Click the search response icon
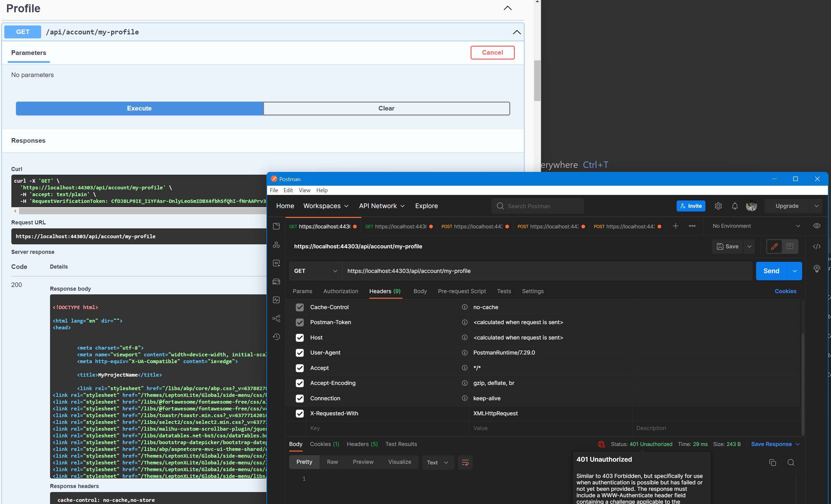 790,463
